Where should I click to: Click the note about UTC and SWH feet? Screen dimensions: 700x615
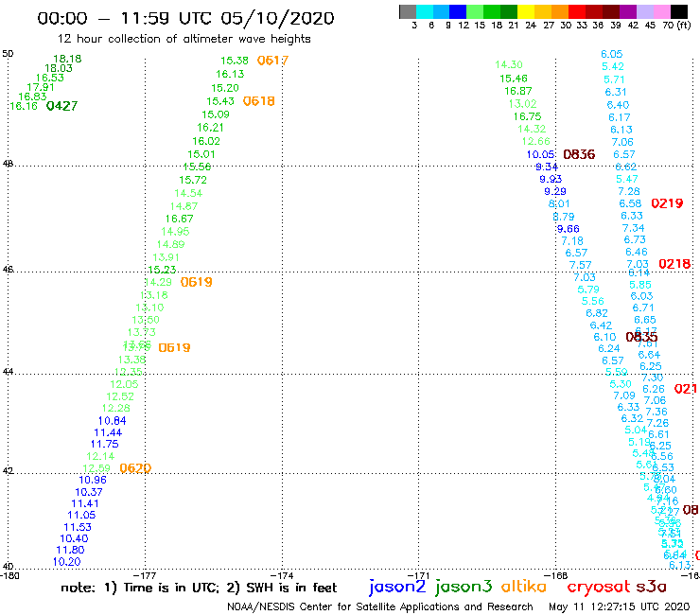pos(199,588)
